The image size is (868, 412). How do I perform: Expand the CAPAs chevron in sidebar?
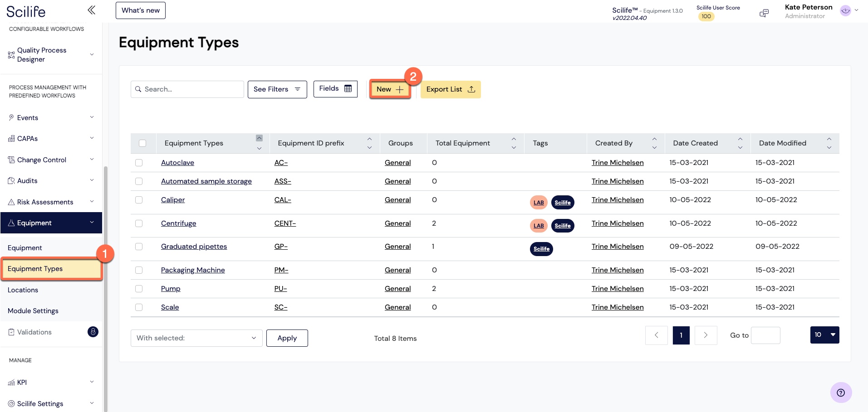(92, 138)
